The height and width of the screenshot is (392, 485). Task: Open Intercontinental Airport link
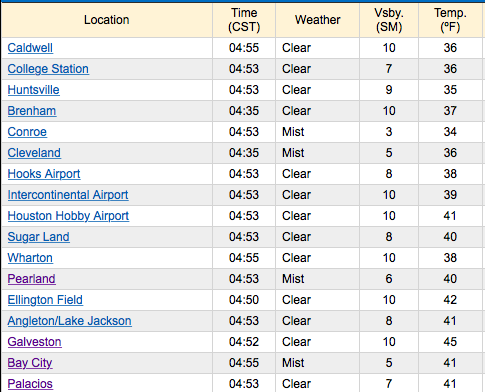(x=68, y=195)
